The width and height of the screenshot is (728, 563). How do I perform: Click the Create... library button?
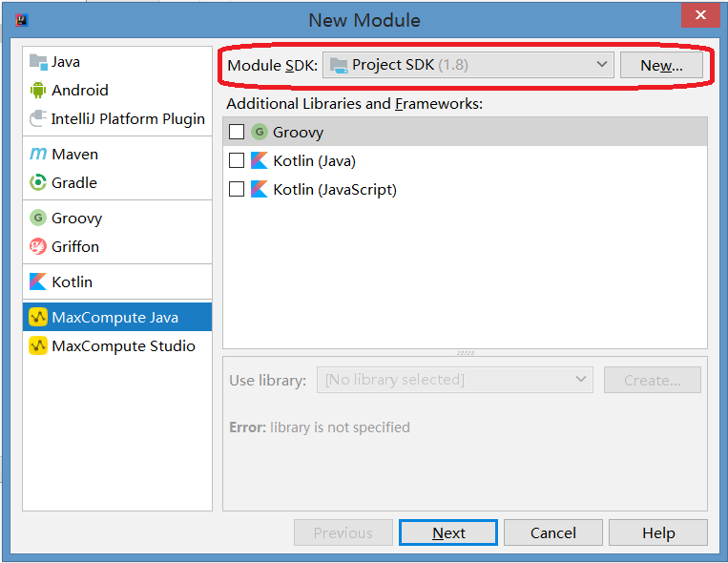point(652,380)
